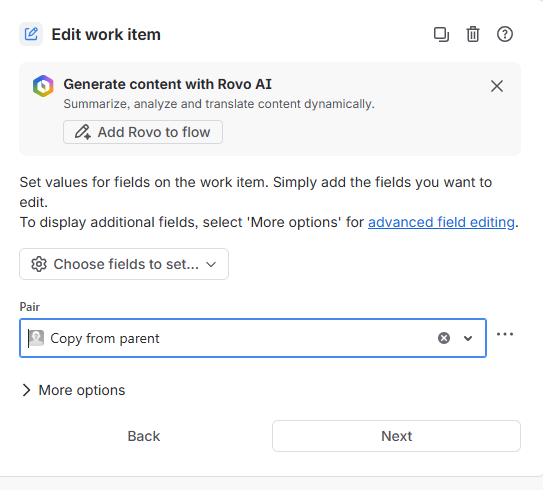This screenshot has width=543, height=490.
Task: Click the Next button
Action: [396, 436]
